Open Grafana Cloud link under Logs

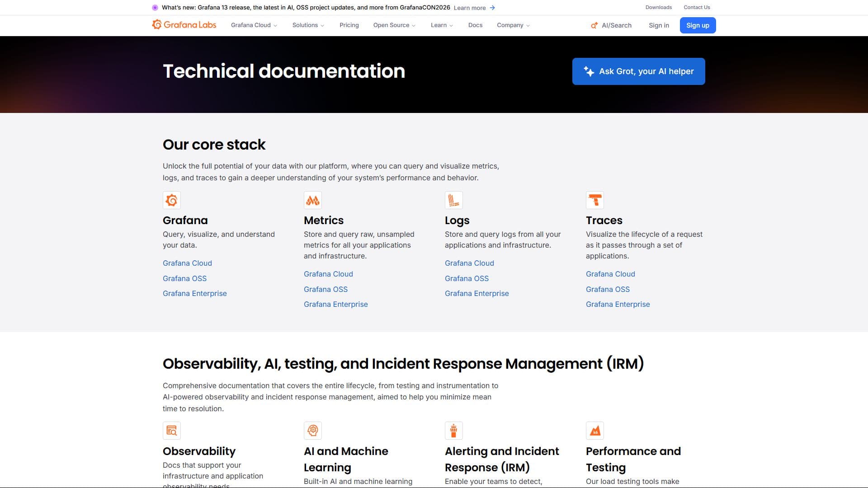469,263
